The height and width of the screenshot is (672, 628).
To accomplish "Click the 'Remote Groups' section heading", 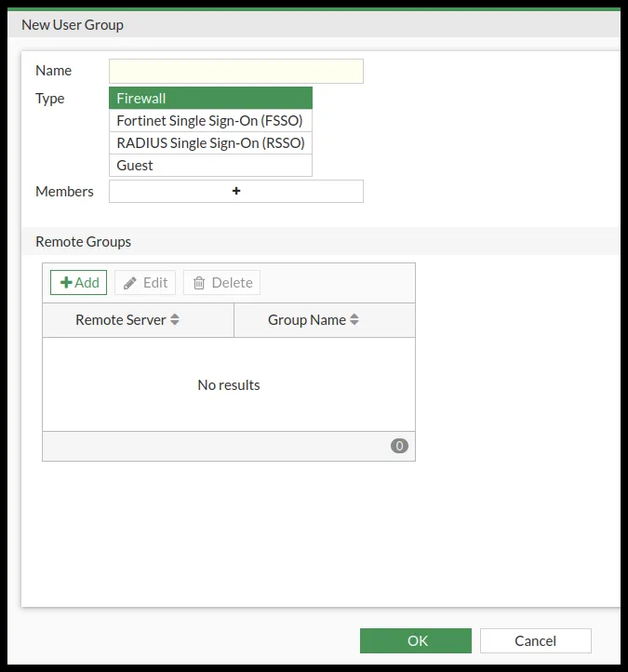I will 83,242.
